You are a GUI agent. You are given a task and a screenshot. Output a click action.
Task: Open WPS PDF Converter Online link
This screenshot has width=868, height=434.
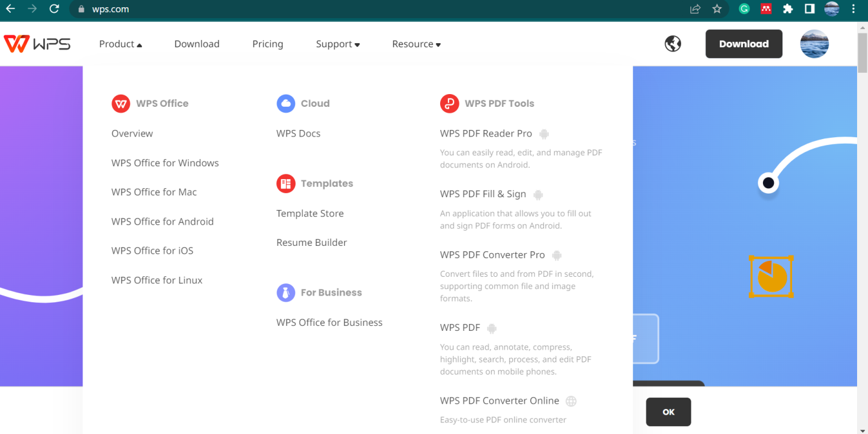[x=500, y=401]
